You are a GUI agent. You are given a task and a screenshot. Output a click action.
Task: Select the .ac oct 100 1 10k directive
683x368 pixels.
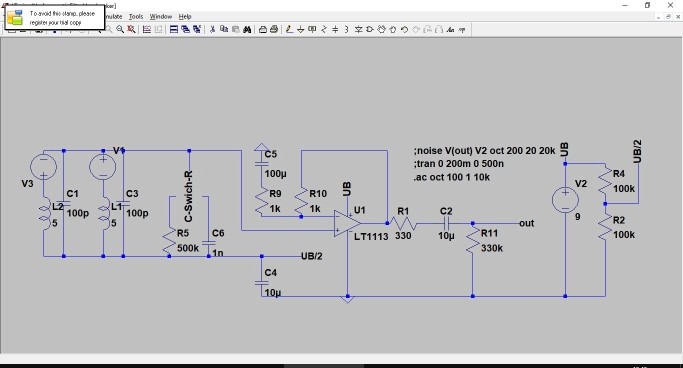coord(451,177)
